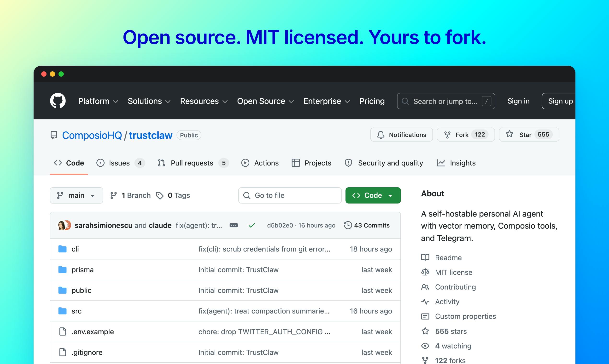Image resolution: width=609 pixels, height=364 pixels.
Task: Click the star icon beside 555 stars
Action: pyautogui.click(x=425, y=331)
